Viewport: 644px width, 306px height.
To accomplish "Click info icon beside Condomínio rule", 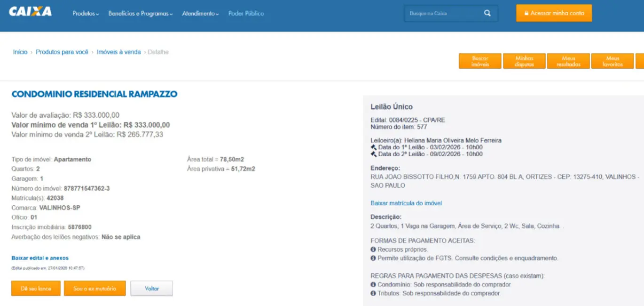I will coord(373,285).
